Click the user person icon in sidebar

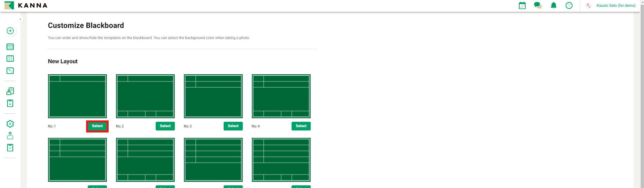point(10,136)
